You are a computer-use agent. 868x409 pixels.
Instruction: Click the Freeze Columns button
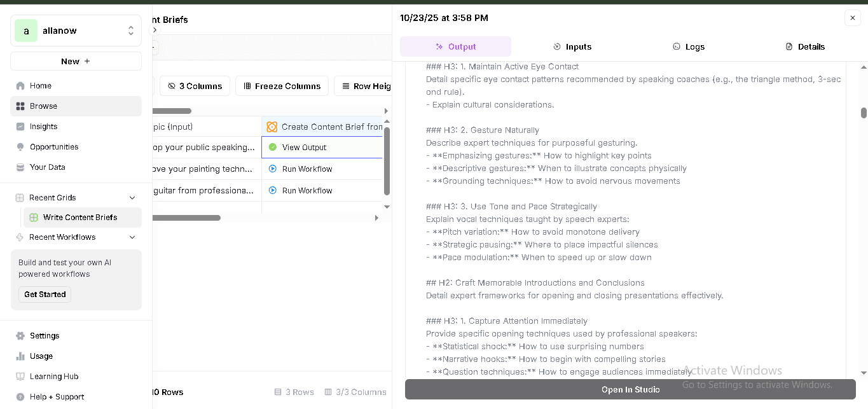point(282,86)
